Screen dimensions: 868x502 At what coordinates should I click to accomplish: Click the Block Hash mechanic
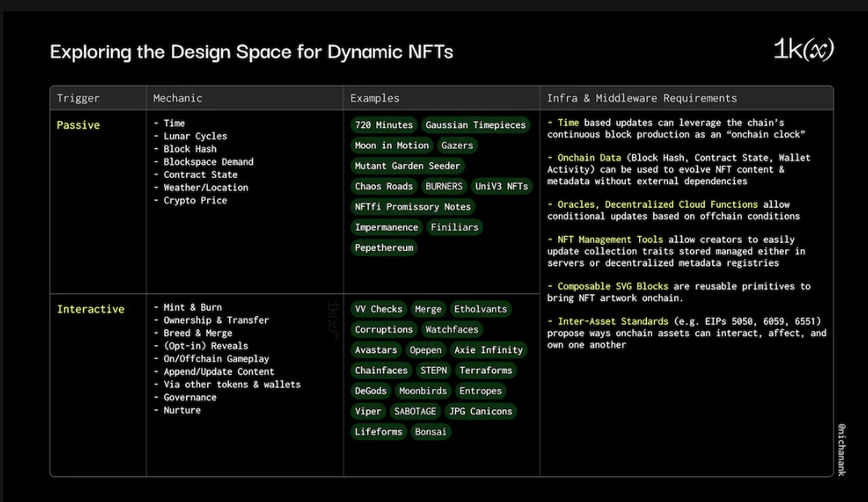(190, 149)
